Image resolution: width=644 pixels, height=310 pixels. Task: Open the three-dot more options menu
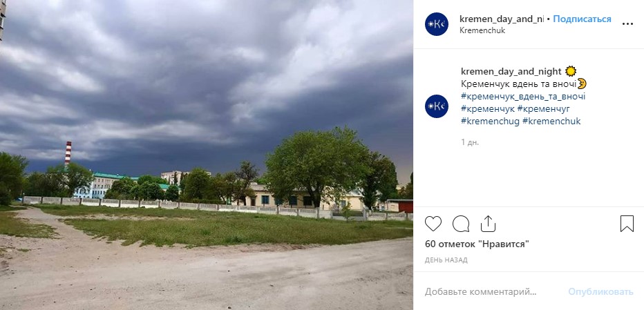627,23
